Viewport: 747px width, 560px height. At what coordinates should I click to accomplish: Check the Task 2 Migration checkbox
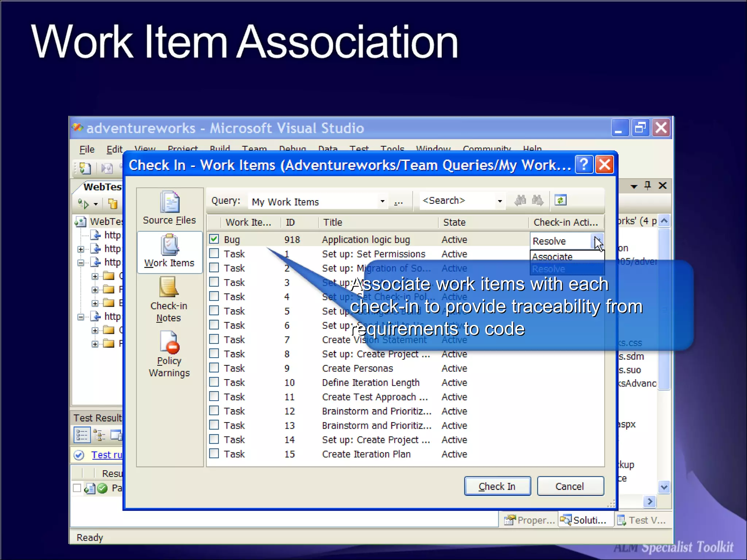[214, 268]
